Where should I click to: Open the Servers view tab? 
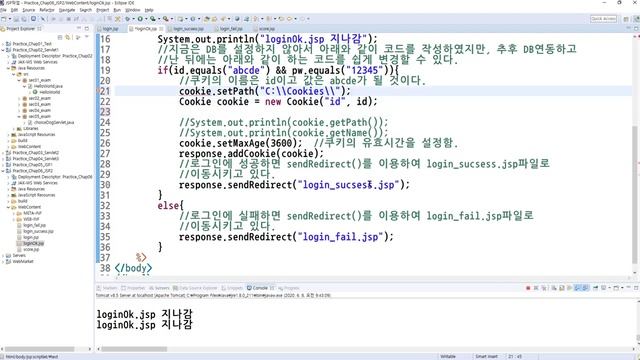(x=160, y=288)
